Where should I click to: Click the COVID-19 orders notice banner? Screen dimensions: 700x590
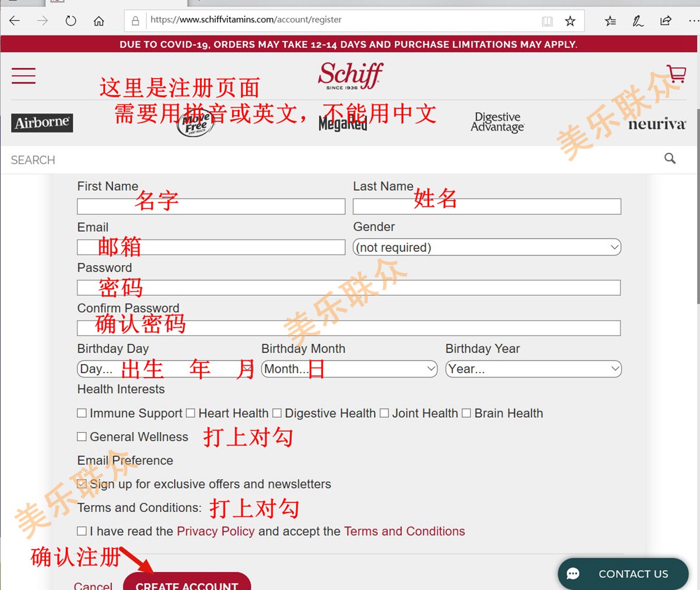click(x=348, y=44)
